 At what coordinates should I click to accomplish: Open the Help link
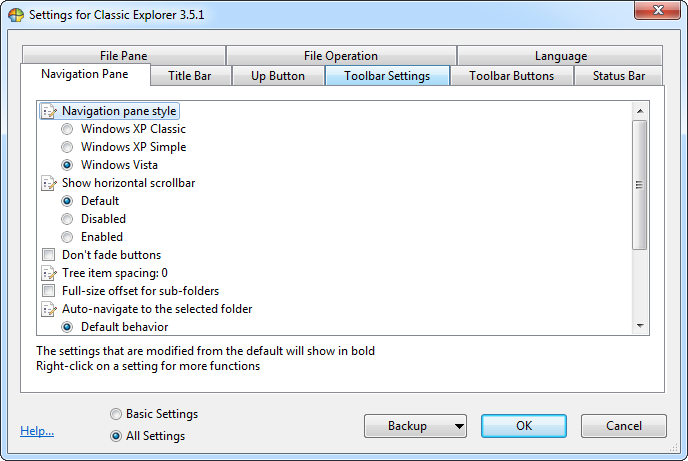pyautogui.click(x=37, y=431)
